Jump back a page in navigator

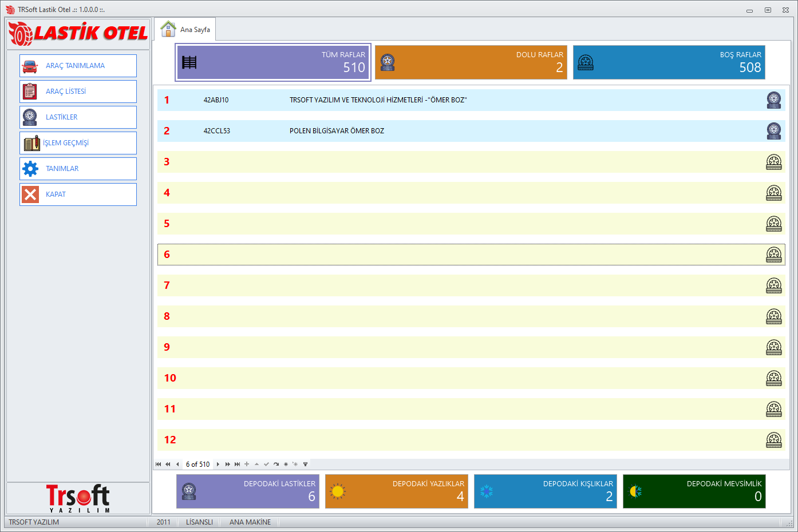[x=168, y=464]
